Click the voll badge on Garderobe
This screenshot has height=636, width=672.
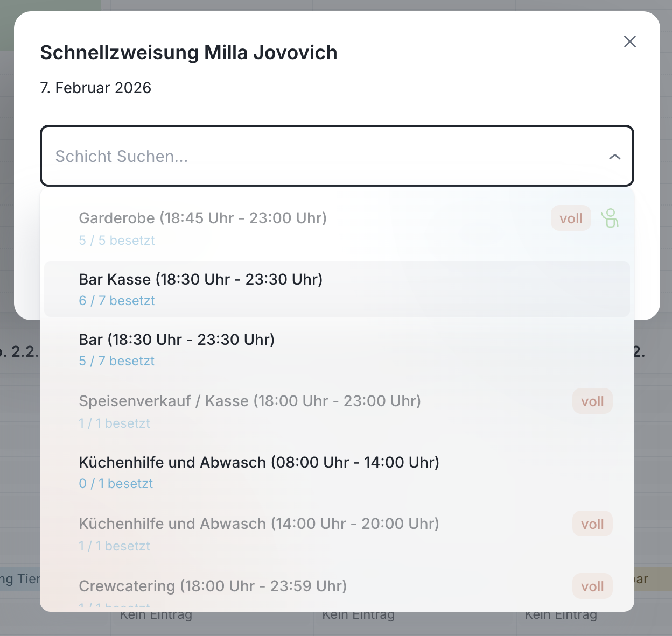571,219
